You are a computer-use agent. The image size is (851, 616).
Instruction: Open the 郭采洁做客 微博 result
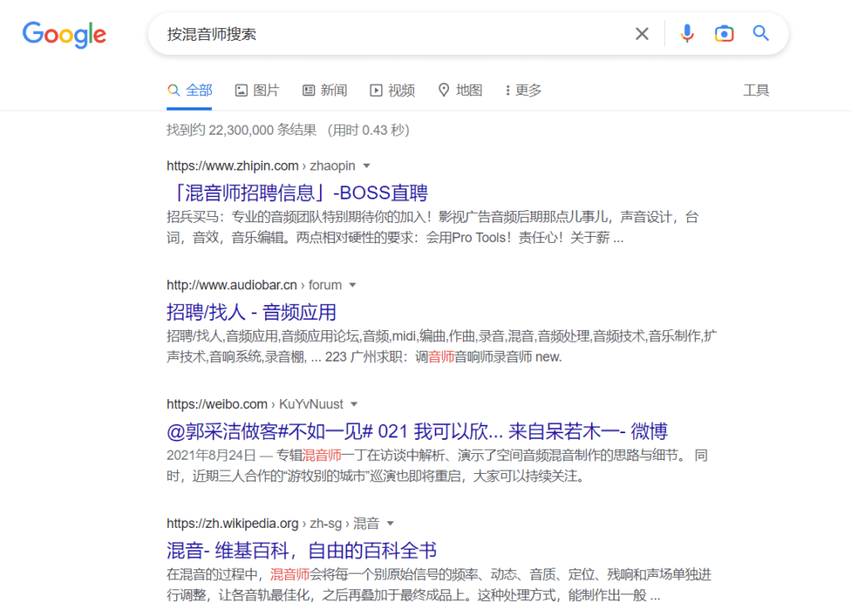[x=416, y=431]
